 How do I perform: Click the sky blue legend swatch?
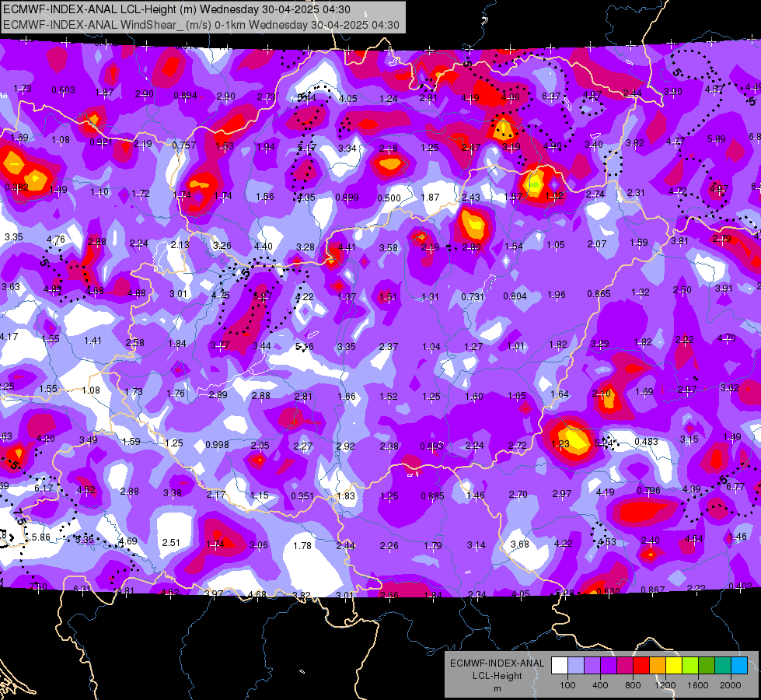point(739,666)
